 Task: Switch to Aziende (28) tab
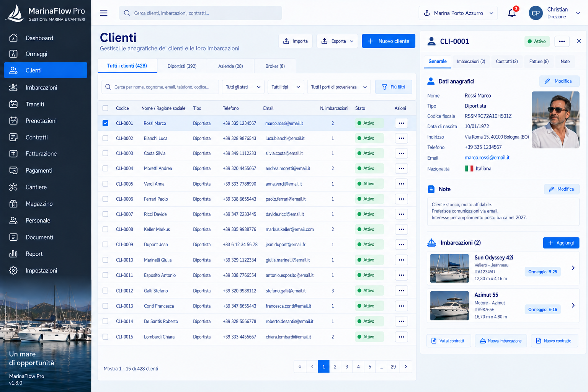pos(230,66)
